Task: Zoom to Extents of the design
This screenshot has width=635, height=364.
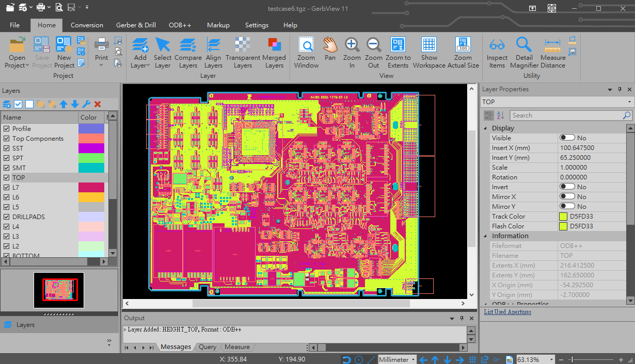Action: [398, 53]
